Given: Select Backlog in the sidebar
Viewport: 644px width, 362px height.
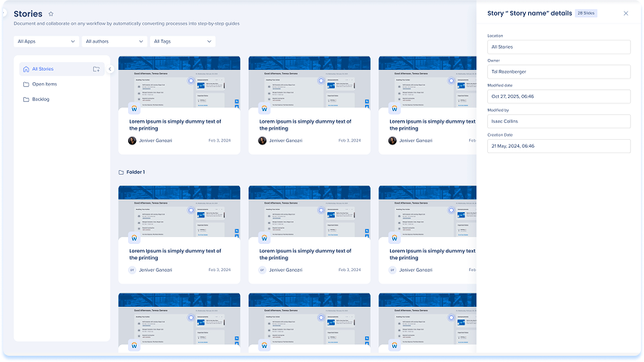Looking at the screenshot, I should 41,99.
